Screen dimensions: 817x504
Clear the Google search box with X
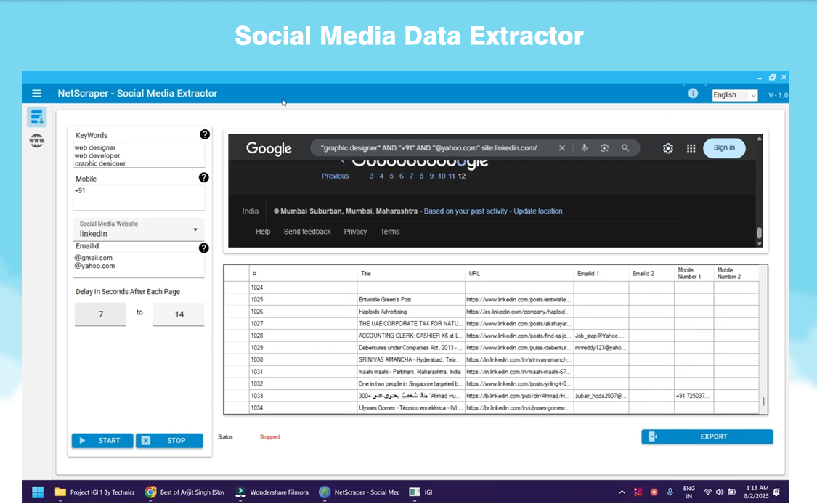point(561,148)
